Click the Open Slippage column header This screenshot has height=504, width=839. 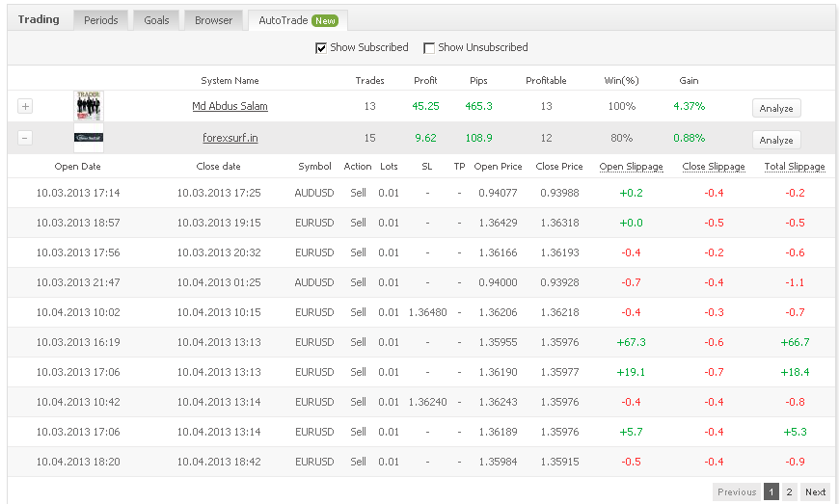(631, 166)
